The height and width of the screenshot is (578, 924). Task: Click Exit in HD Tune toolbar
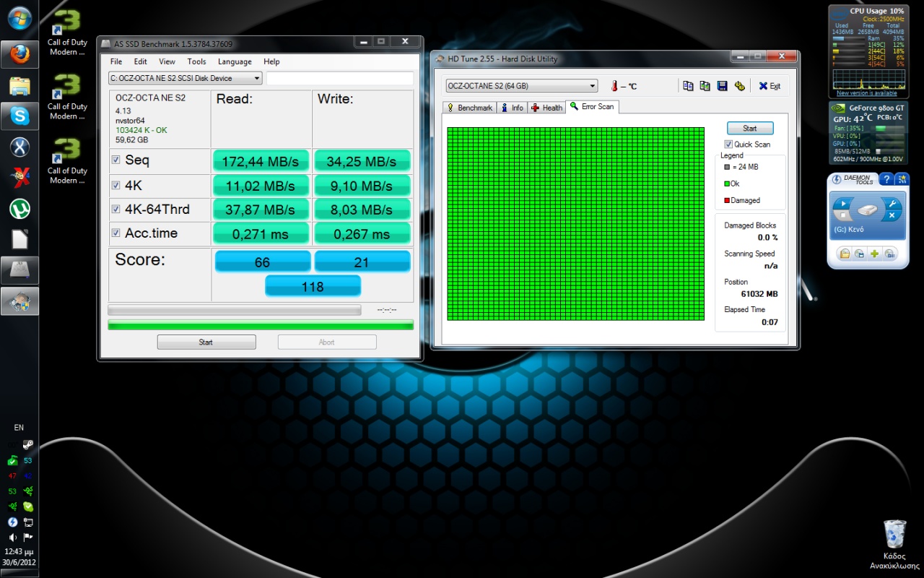(770, 86)
